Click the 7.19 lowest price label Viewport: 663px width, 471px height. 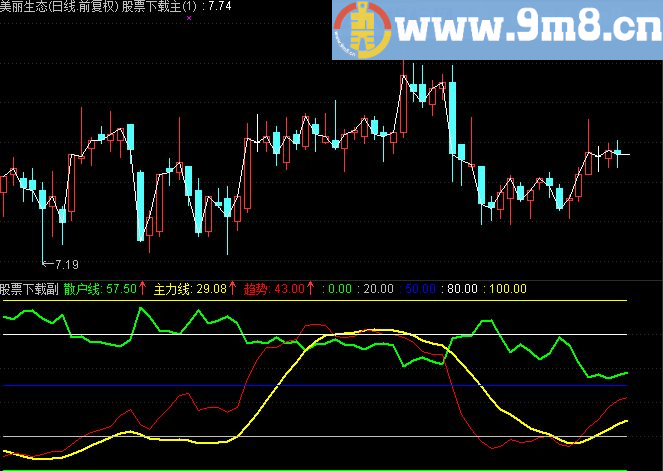(x=66, y=264)
